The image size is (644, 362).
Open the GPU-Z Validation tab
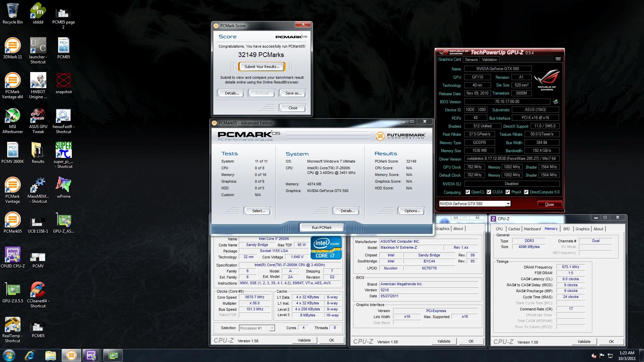(x=489, y=60)
